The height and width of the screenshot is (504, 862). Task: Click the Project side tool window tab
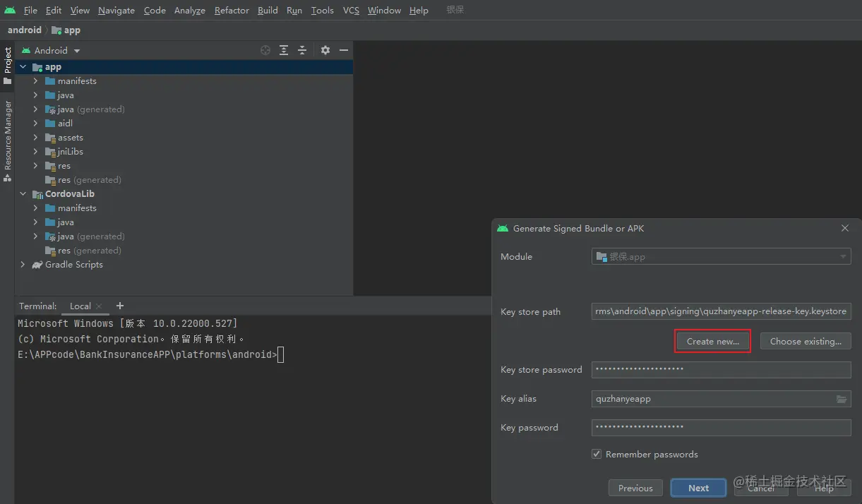[8, 66]
